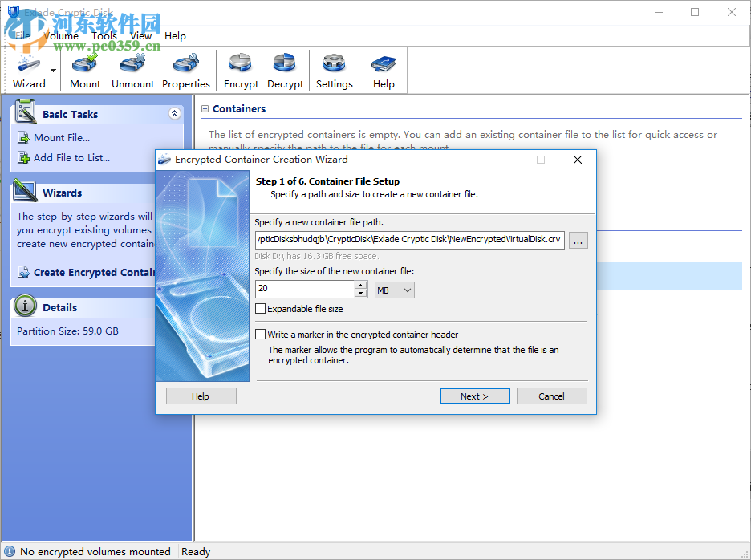Click the 'Ready' status bar text
This screenshot has width=751, height=560.
[x=196, y=552]
